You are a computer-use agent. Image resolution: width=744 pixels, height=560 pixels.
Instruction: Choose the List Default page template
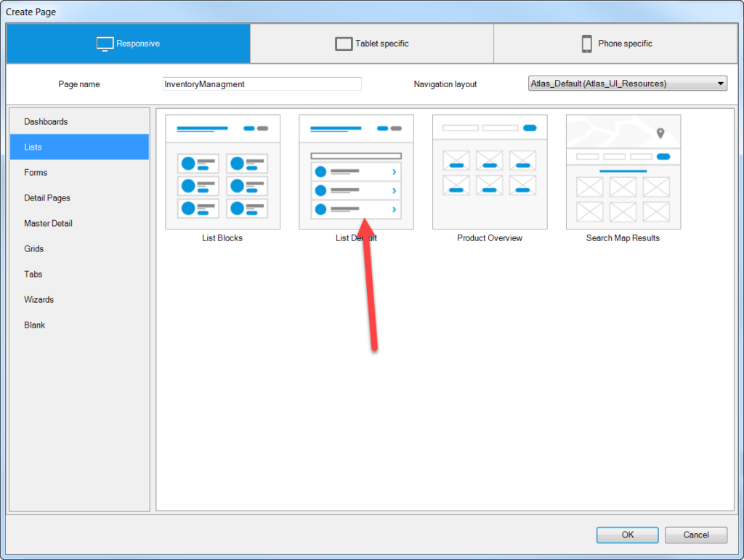tap(356, 172)
